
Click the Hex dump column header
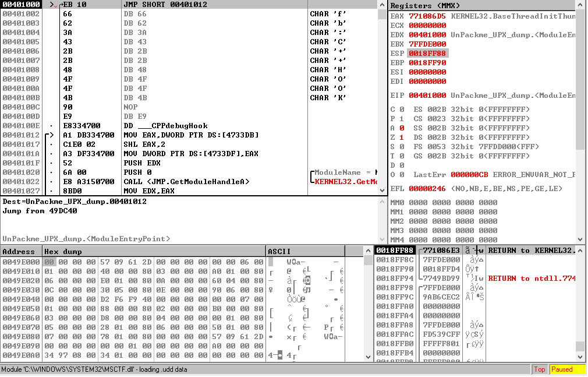(x=154, y=252)
